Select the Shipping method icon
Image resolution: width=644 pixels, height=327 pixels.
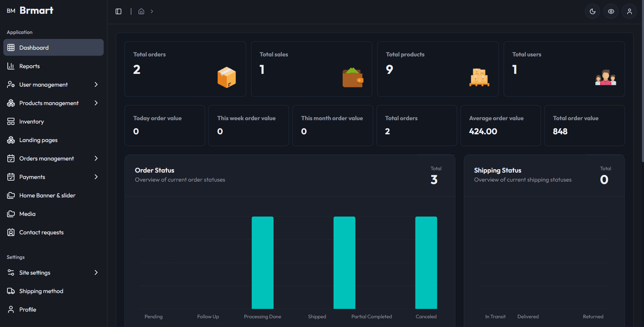click(x=11, y=291)
